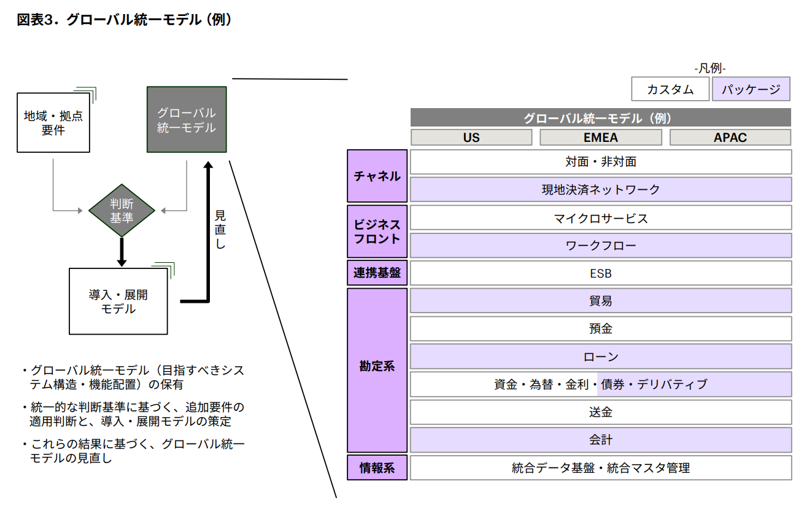Click the 地域・拠点要件 box
This screenshot has height=511, width=812.
[x=53, y=123]
